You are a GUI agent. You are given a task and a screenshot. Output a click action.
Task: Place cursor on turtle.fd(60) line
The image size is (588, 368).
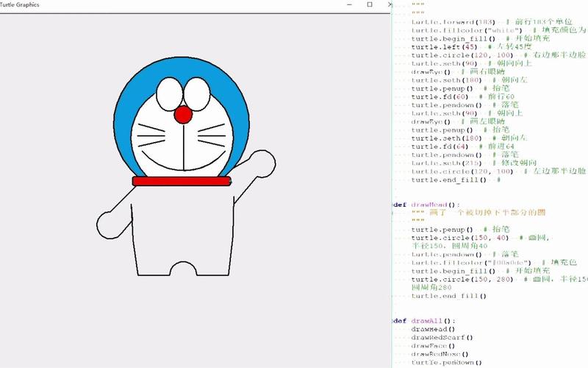pyautogui.click(x=463, y=96)
